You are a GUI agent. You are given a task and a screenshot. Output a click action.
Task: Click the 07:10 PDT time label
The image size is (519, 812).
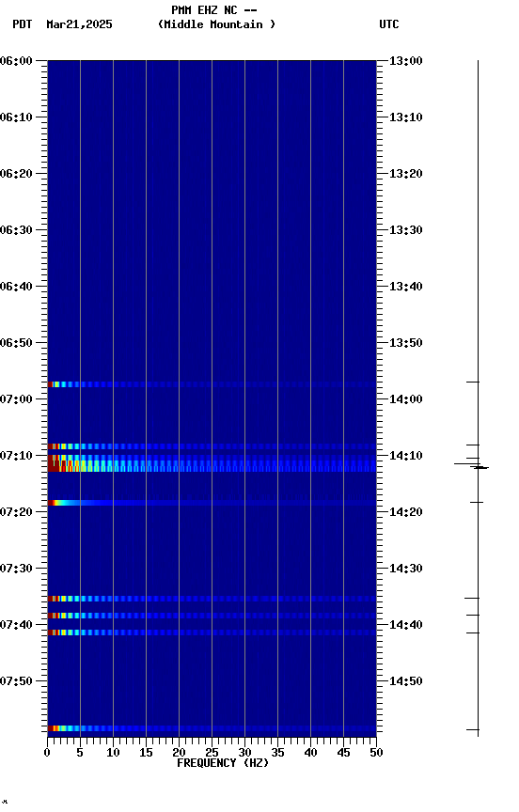tap(16, 456)
